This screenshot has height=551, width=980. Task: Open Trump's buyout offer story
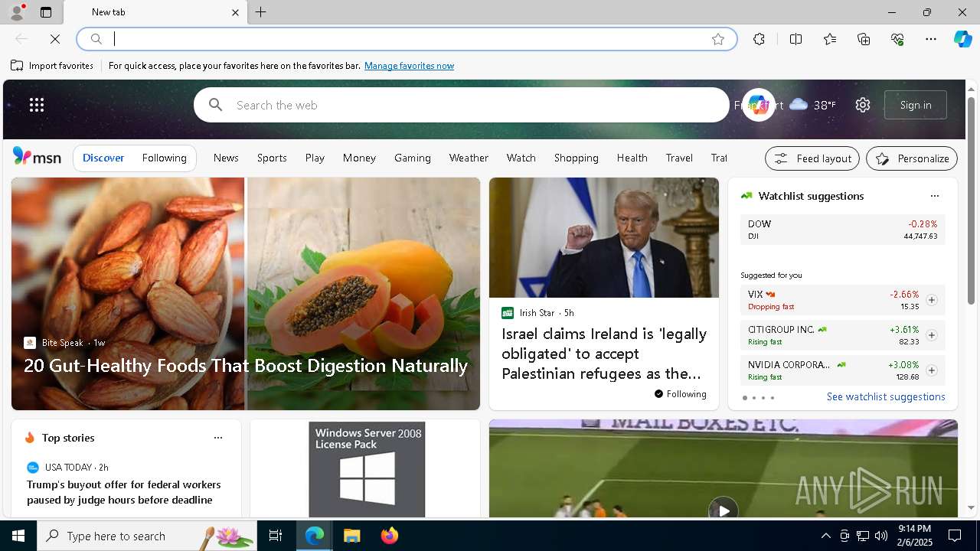point(124,492)
